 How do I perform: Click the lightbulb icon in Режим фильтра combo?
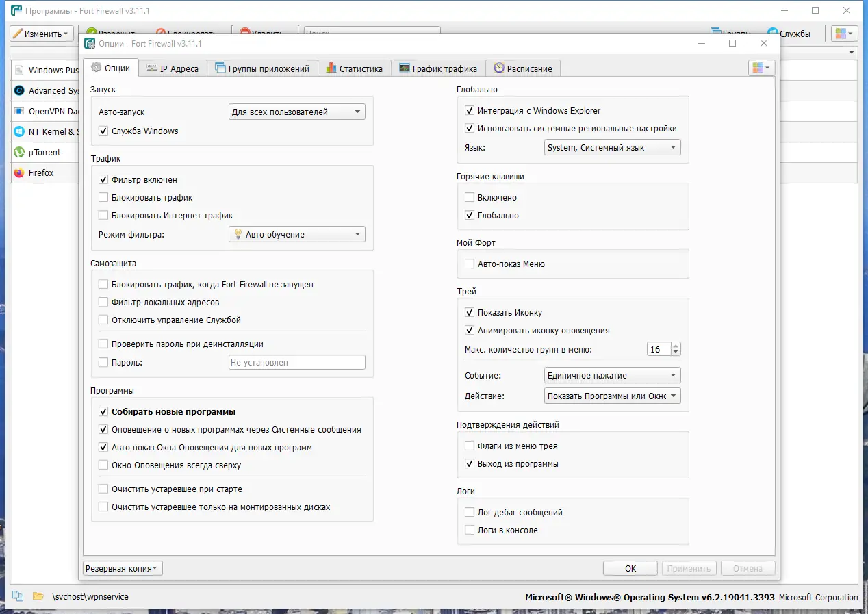tap(238, 234)
